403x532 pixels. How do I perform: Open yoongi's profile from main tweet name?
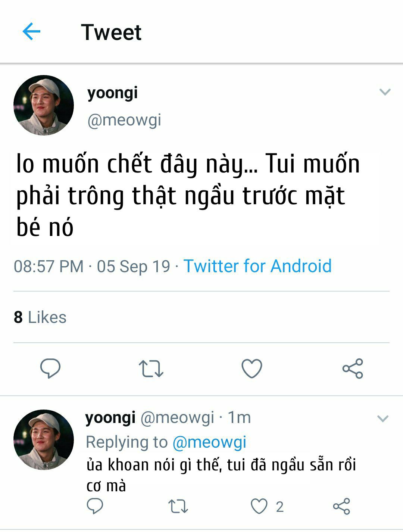click(112, 93)
